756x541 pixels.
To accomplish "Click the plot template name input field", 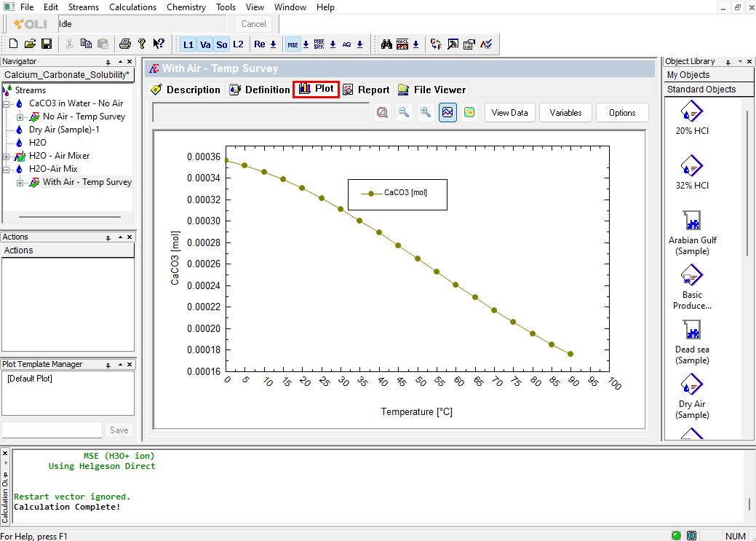I will [x=52, y=430].
